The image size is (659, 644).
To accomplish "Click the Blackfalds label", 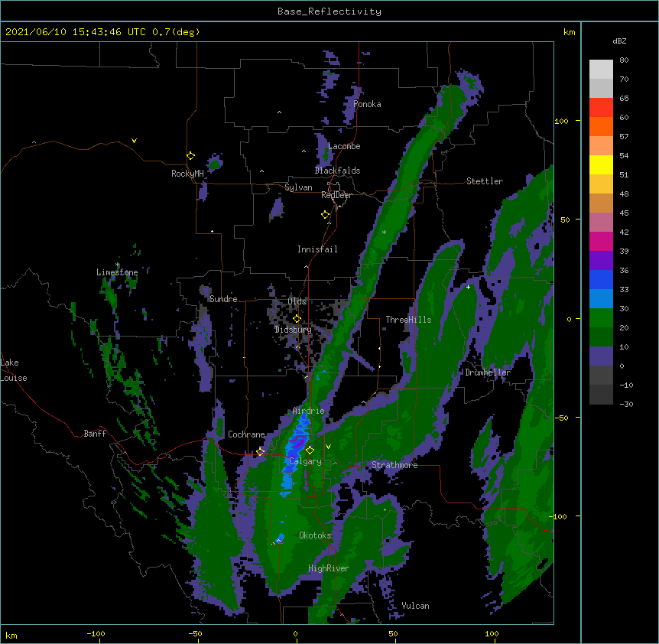I will click(337, 171).
